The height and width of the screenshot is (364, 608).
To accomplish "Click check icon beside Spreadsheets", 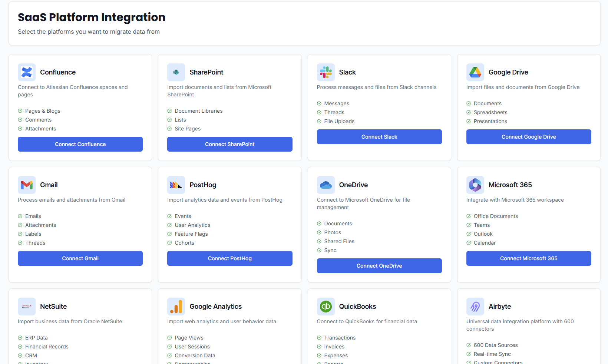I will click(469, 112).
